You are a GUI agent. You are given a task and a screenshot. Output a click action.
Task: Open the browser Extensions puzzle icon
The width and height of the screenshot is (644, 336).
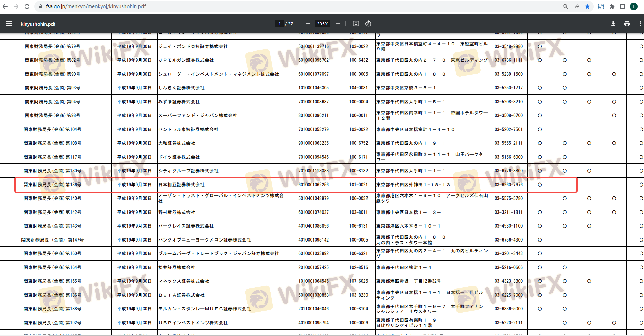[612, 6]
